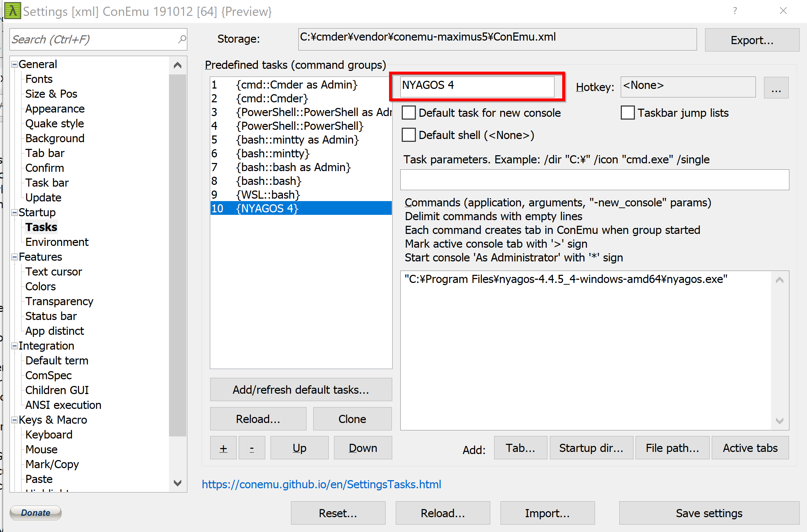The height and width of the screenshot is (532, 807).
Task: Open the Fonts settings page
Action: pyautogui.click(x=39, y=79)
